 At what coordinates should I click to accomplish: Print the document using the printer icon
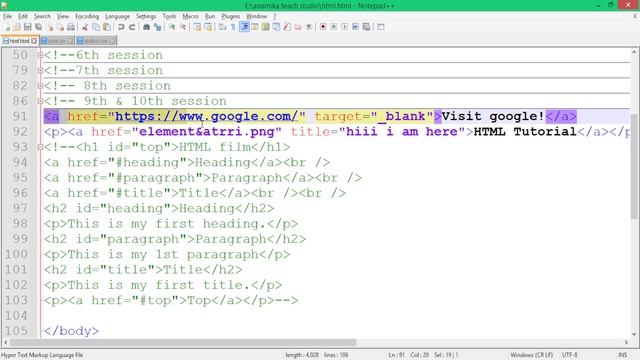click(71, 27)
